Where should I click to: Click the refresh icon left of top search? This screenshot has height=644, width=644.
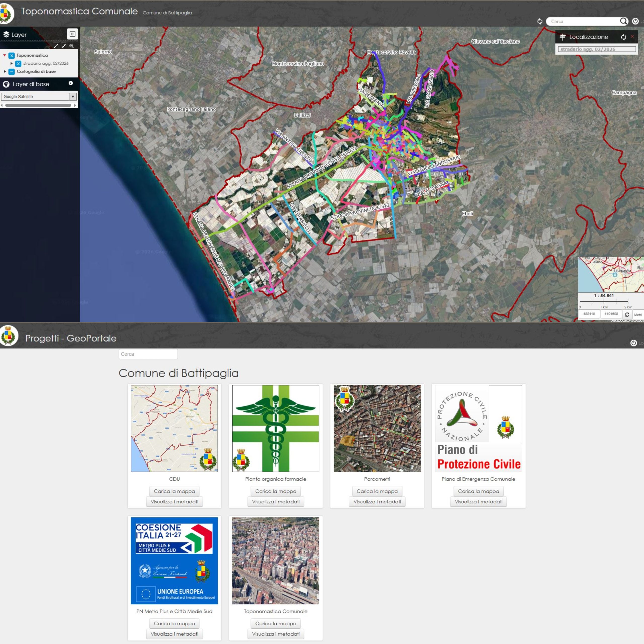(540, 21)
